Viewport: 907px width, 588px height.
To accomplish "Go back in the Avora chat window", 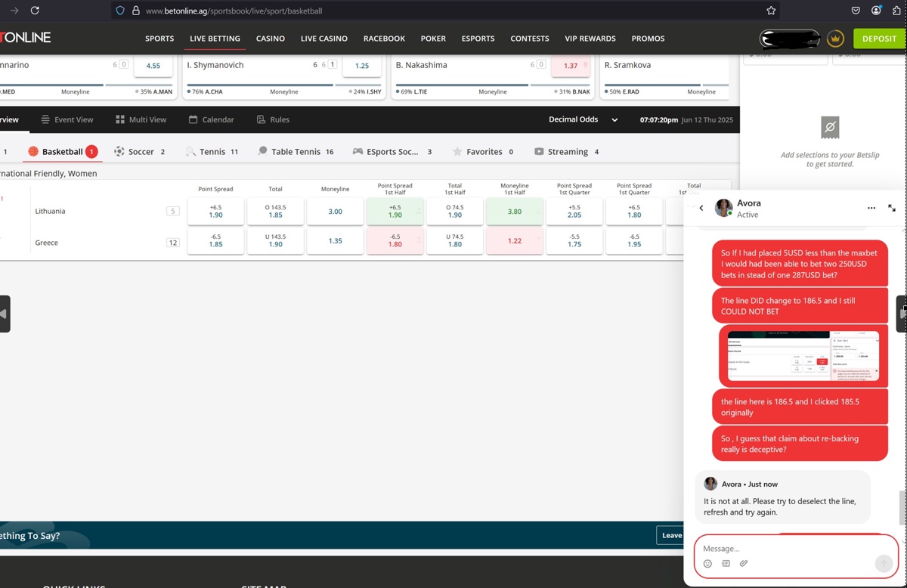I will pos(701,208).
